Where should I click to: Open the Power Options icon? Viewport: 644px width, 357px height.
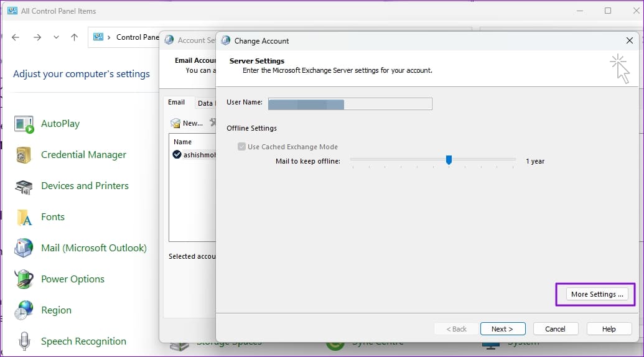coord(24,279)
